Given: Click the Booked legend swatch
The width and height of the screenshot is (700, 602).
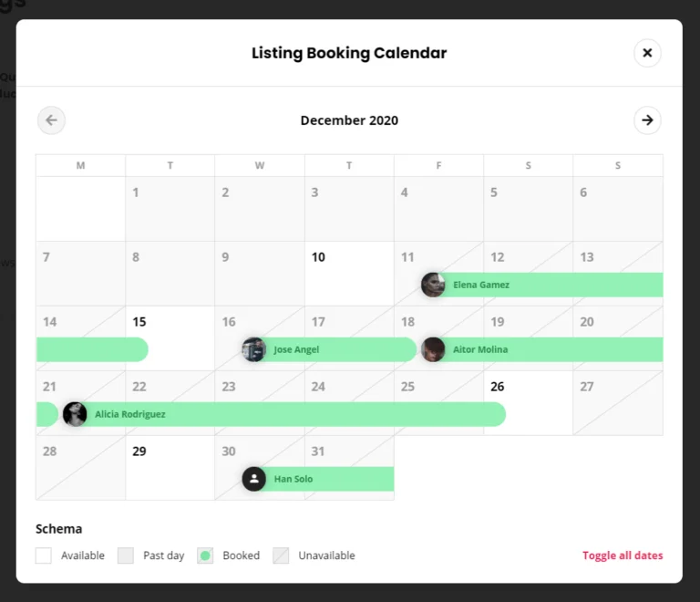Looking at the screenshot, I should tap(205, 555).
